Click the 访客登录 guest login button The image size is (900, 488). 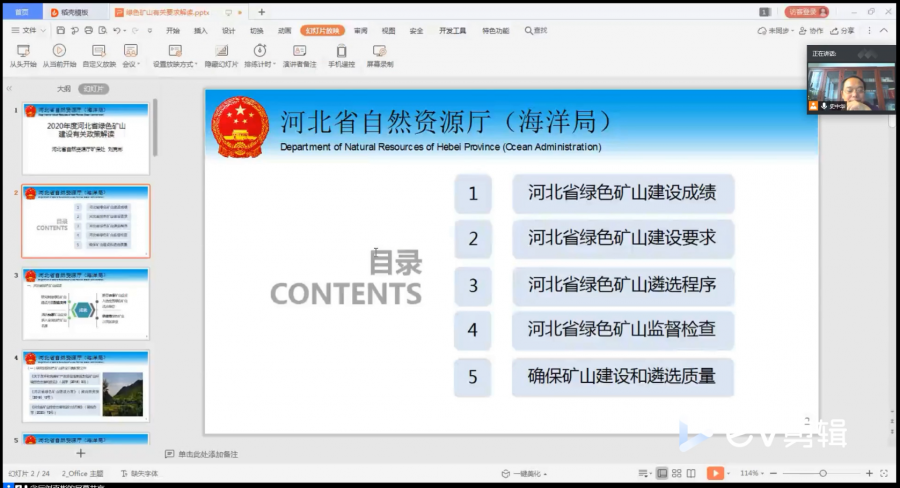(806, 11)
